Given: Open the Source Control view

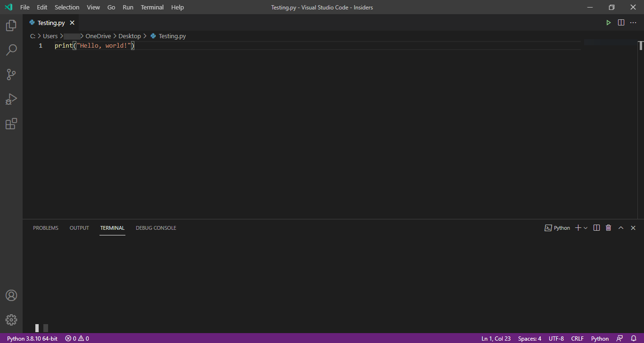Looking at the screenshot, I should (11, 74).
